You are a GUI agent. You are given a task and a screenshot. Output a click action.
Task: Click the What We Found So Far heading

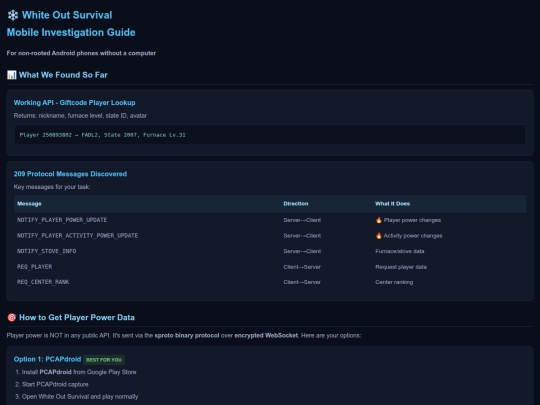tap(63, 75)
